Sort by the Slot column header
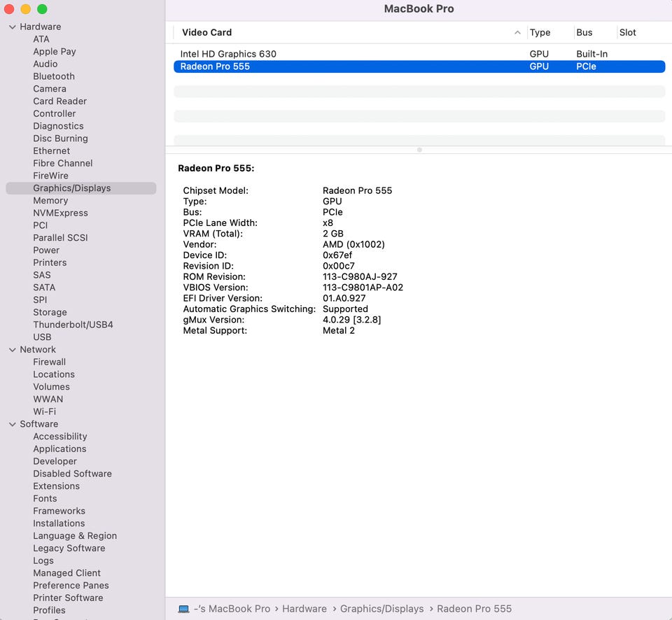672x620 pixels. click(x=627, y=33)
